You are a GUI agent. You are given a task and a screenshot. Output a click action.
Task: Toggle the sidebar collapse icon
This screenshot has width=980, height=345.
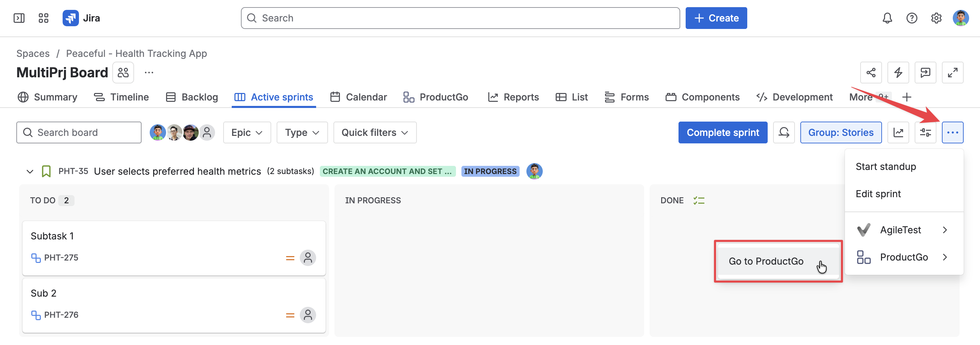coord(19,18)
